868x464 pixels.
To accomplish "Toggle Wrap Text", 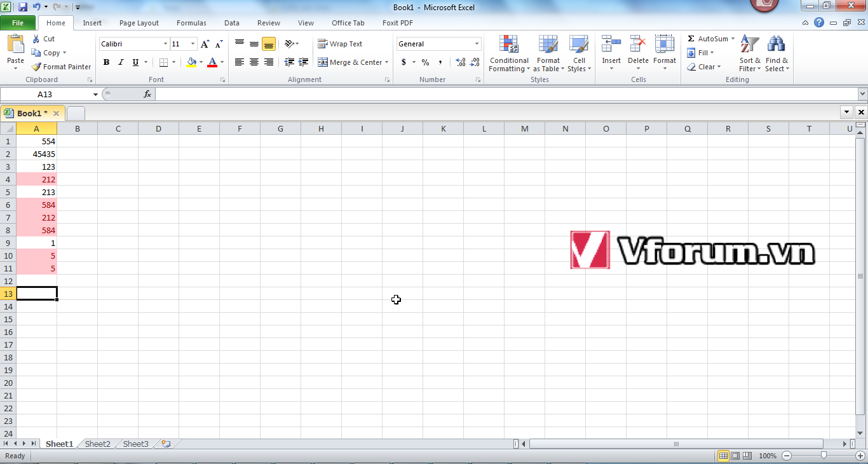I will pos(341,44).
